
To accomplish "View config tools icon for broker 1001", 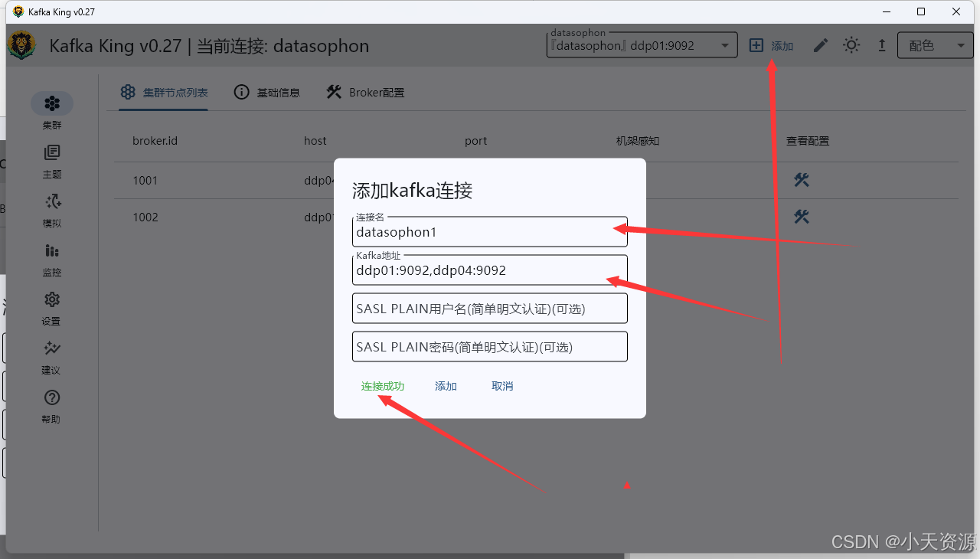I will [x=802, y=181].
